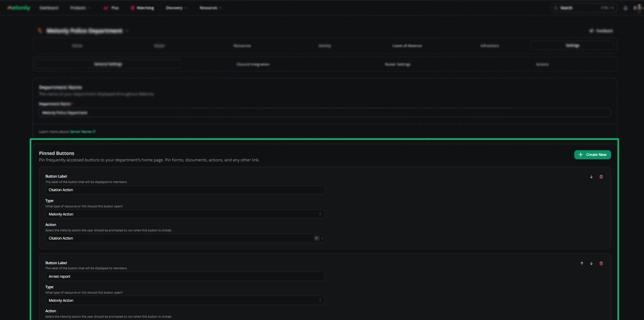Open the Melonly logo home link
The image size is (644, 320).
19,8
